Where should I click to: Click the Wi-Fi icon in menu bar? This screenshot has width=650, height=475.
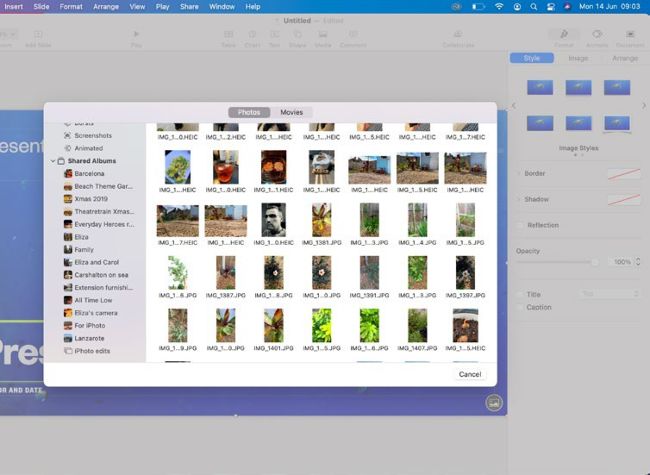[499, 6]
